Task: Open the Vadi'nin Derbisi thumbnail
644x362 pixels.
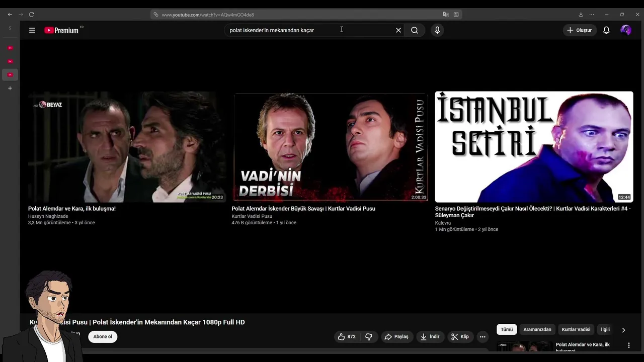Action: click(330, 147)
